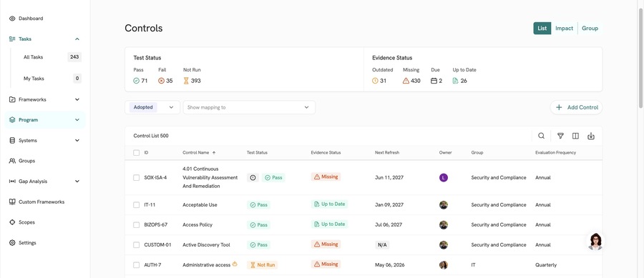Click the Add Control button

pos(577,107)
